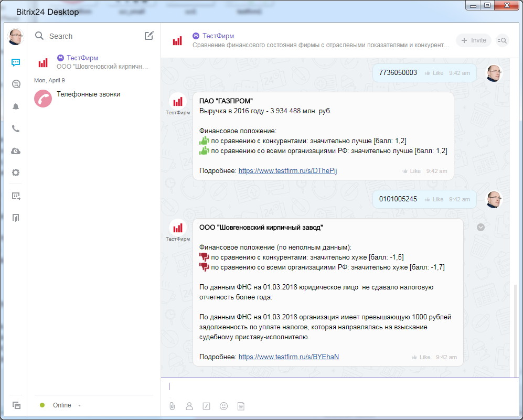Click the slash command icon below message box
Screen dimensions: 523x420
(207, 406)
